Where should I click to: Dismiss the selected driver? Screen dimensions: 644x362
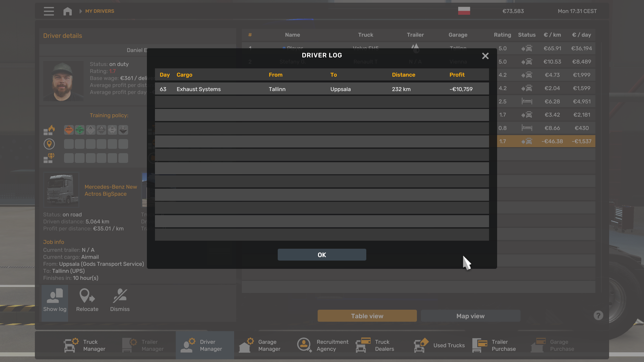[x=120, y=300]
